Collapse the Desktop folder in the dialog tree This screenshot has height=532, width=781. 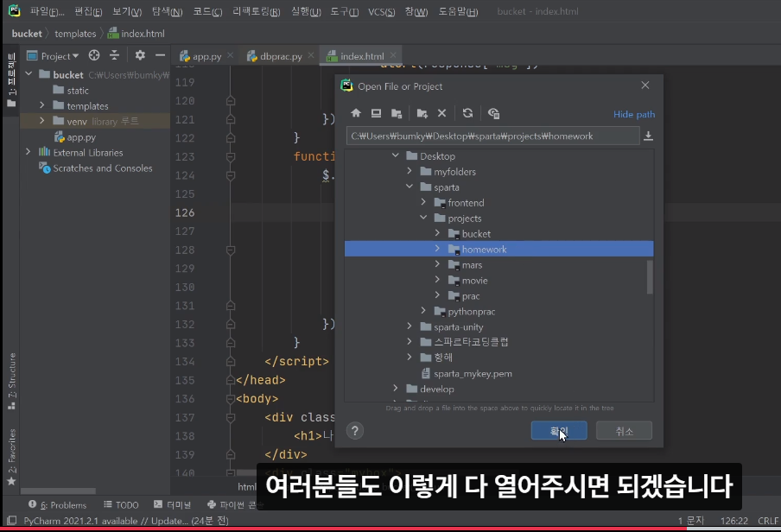[x=396, y=155]
